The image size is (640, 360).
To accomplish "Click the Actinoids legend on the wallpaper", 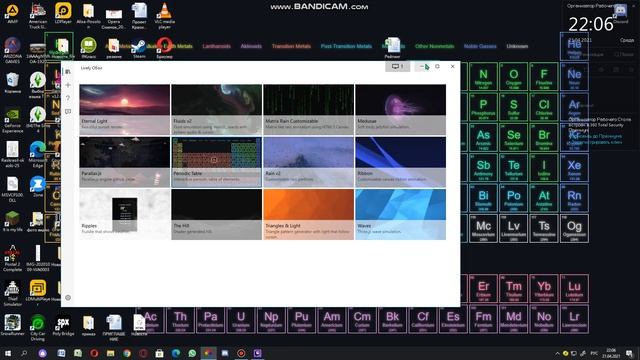I will pyautogui.click(x=251, y=46).
